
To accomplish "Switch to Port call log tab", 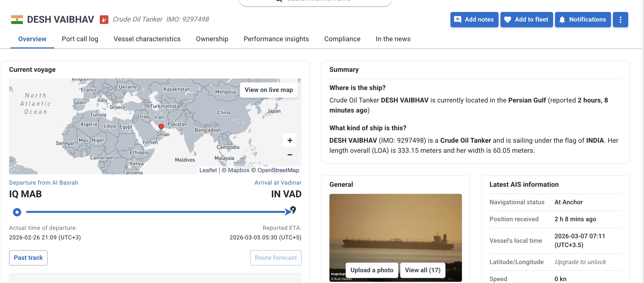I will (80, 39).
